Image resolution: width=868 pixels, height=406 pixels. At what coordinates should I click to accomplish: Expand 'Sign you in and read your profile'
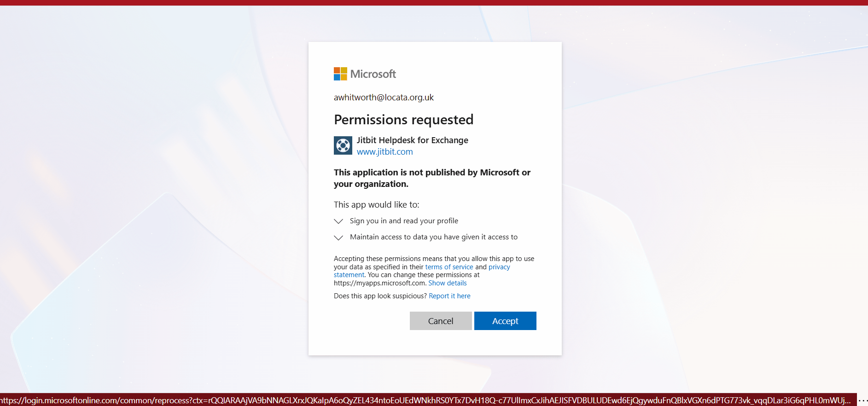tap(338, 221)
